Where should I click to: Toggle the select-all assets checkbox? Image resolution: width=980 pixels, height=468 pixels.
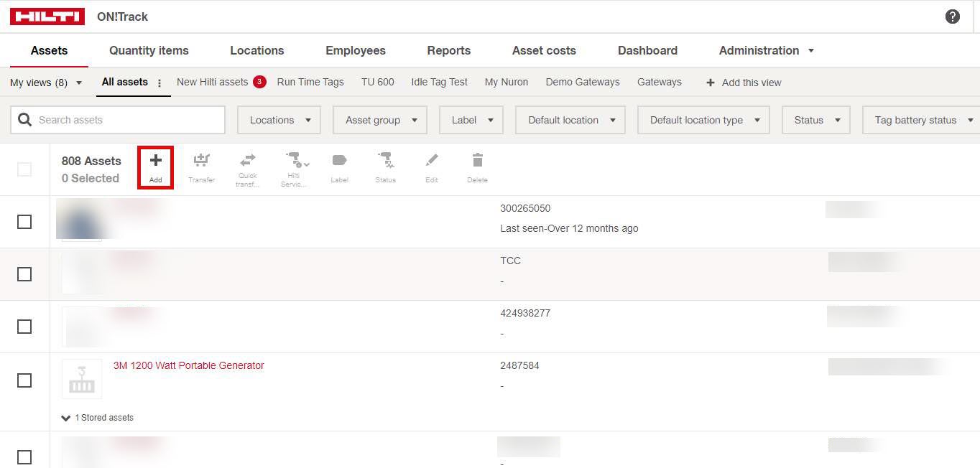(x=24, y=169)
